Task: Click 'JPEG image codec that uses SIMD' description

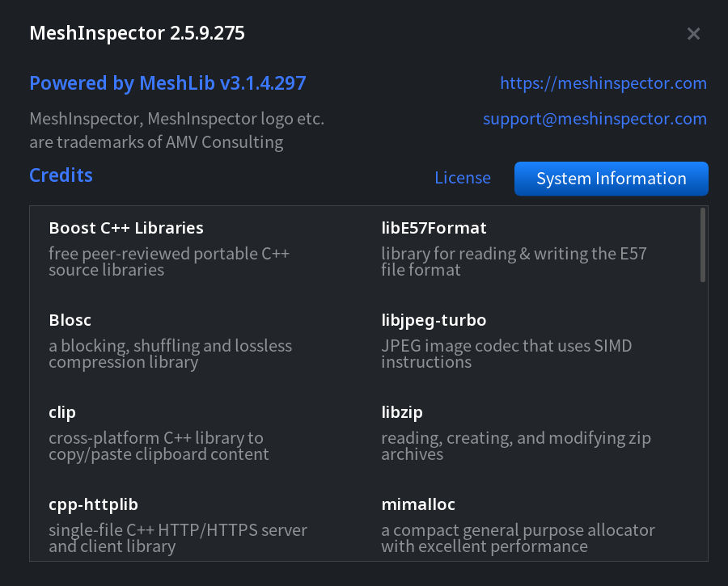Action: click(x=506, y=346)
